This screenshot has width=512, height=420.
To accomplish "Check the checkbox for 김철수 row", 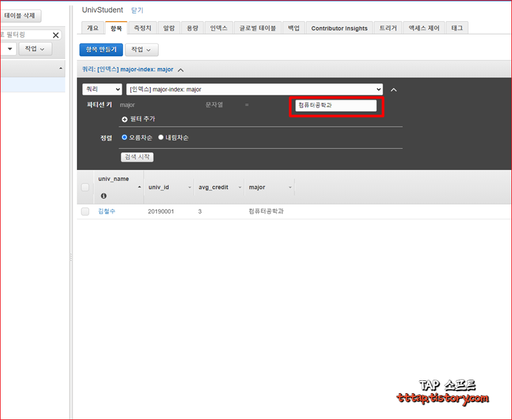I will point(85,212).
